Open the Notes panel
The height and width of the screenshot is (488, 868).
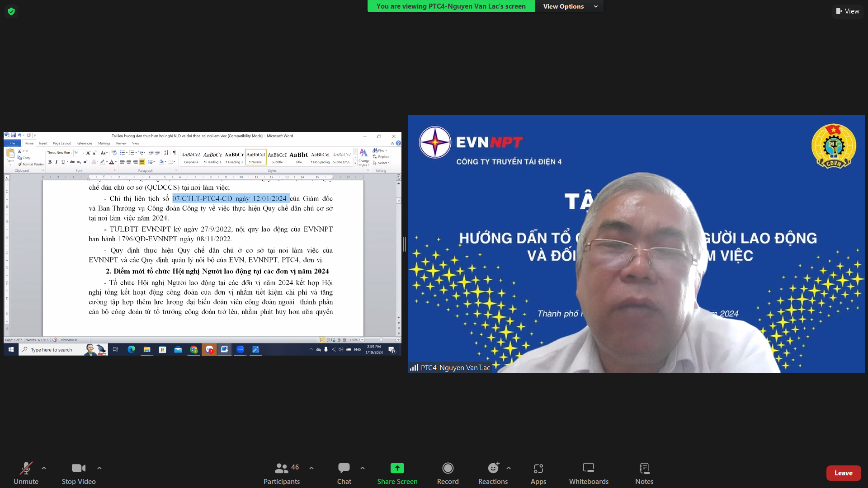pos(644,473)
